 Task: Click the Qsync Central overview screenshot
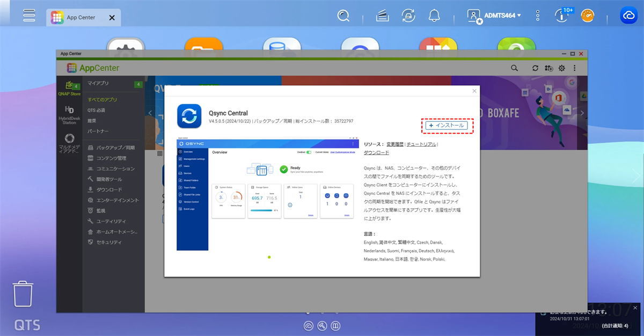[x=268, y=194]
